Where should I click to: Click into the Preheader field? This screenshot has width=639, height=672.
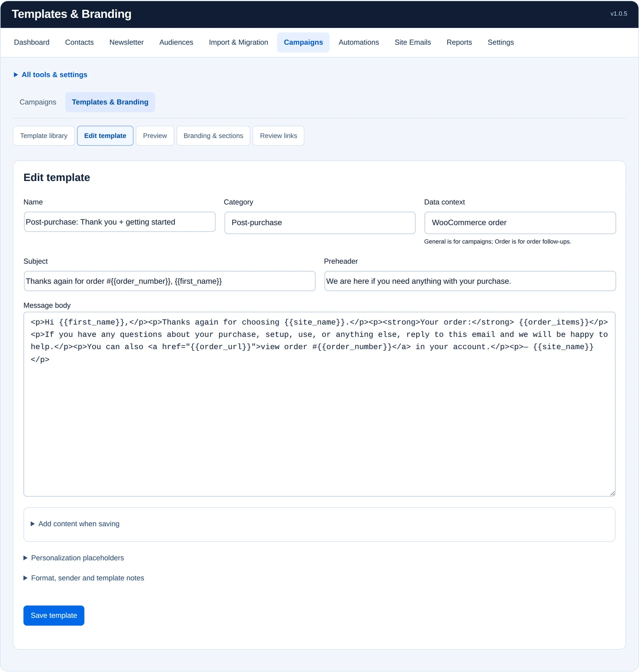470,281
